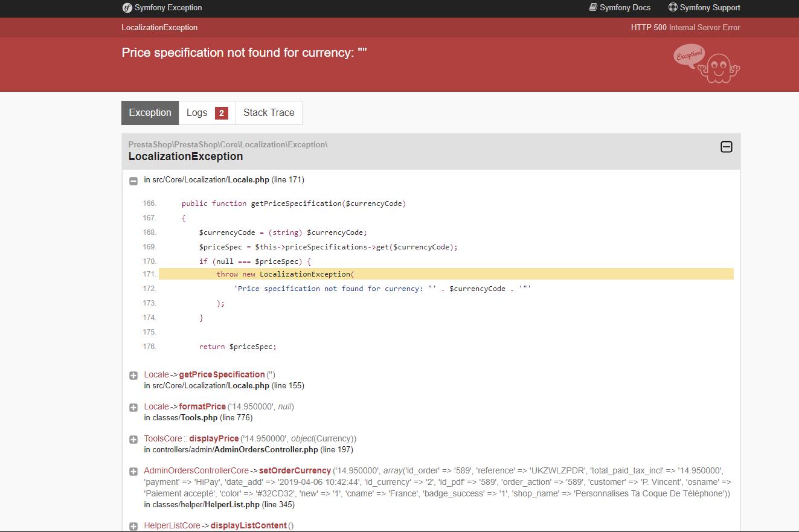Open the Symfony Support link
The image size is (799, 532).
point(704,7)
